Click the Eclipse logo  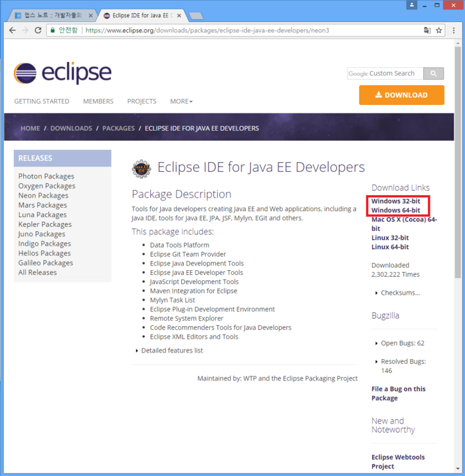pyautogui.click(x=62, y=73)
